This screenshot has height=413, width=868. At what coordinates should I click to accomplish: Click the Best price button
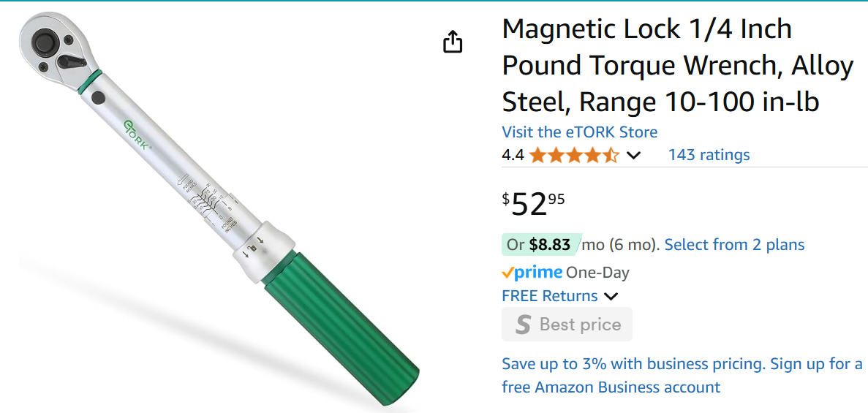point(567,325)
